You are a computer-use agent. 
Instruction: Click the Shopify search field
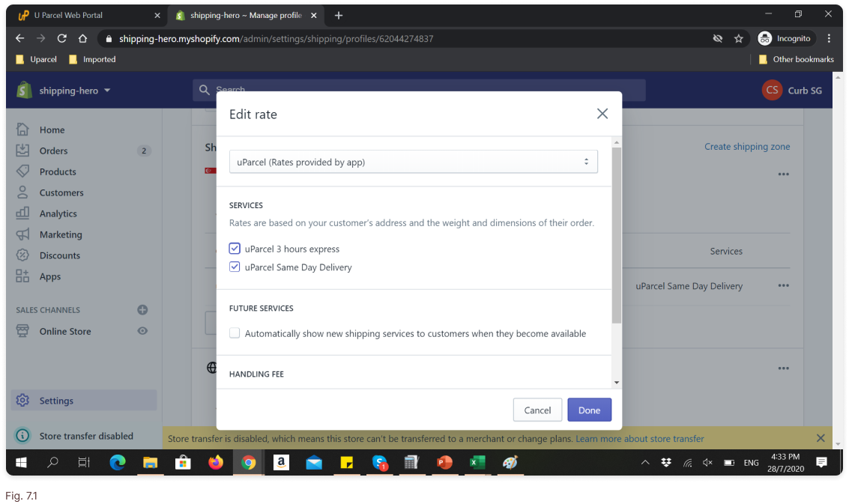pyautogui.click(x=419, y=90)
